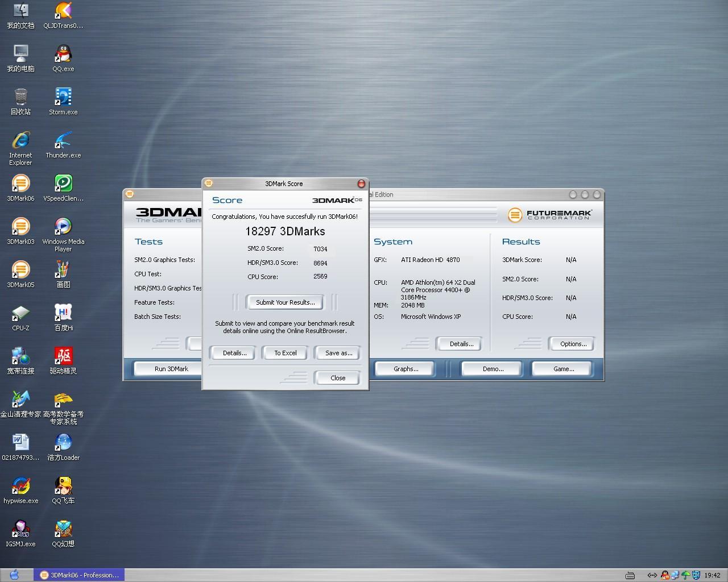Click SM2.0 Score value 7034

click(x=320, y=249)
